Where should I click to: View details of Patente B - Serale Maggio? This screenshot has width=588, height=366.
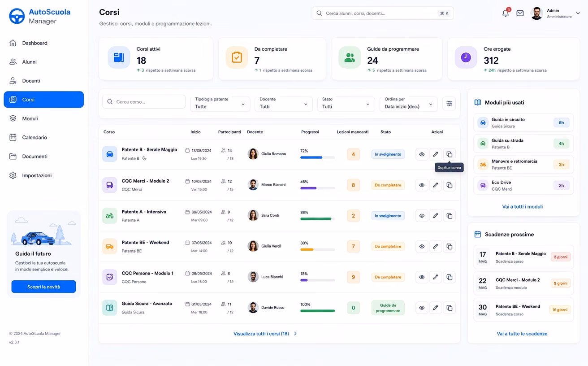[x=422, y=154]
